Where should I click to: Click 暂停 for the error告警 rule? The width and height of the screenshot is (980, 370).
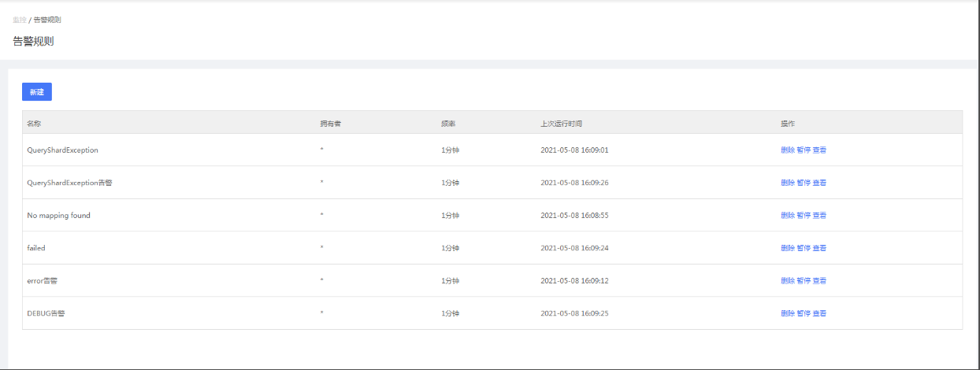click(804, 280)
